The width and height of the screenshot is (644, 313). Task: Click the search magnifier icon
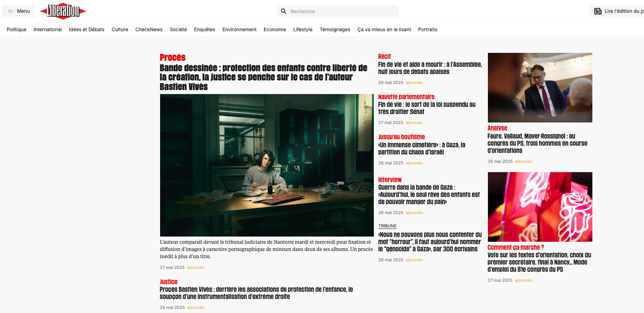tap(284, 11)
